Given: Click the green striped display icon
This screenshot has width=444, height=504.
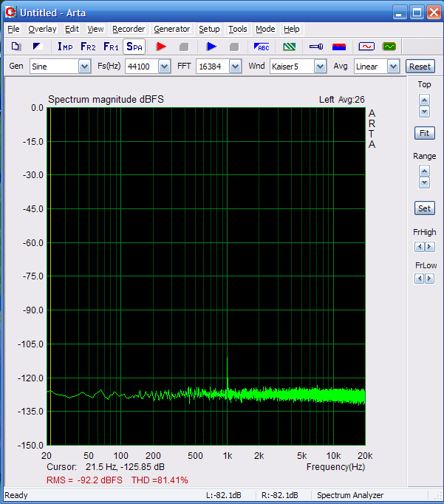Looking at the screenshot, I should click(290, 47).
